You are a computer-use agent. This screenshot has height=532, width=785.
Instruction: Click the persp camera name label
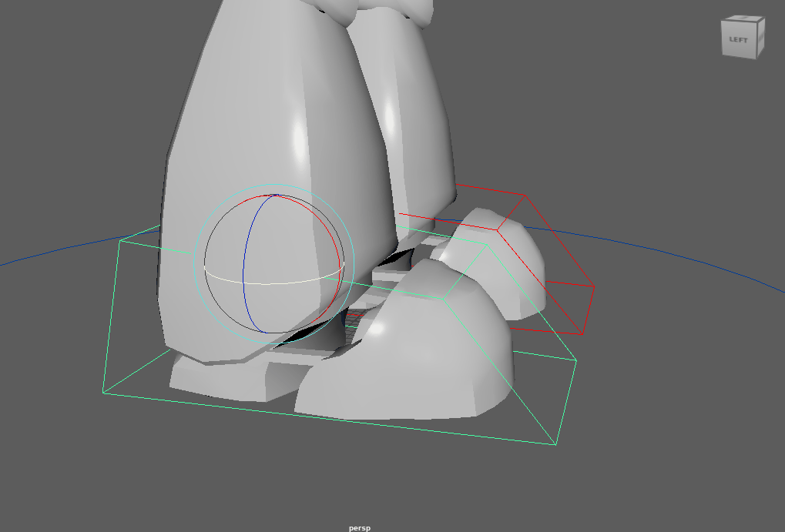(x=359, y=527)
